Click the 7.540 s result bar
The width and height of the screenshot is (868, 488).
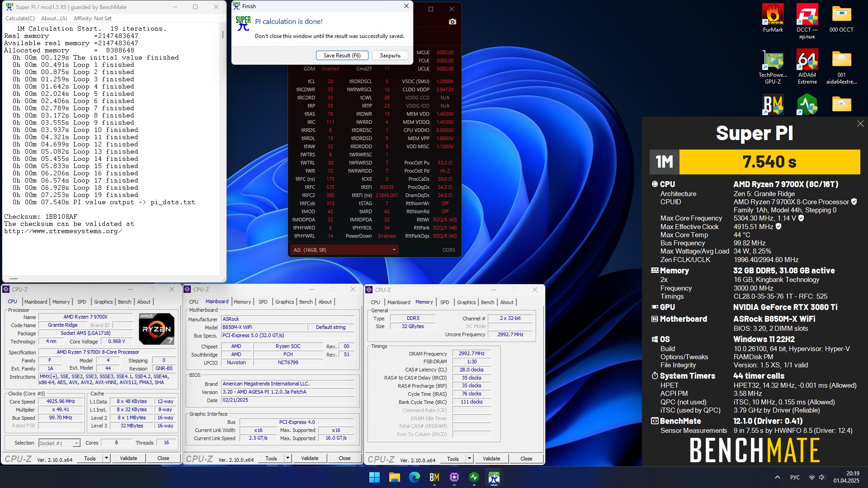pyautogui.click(x=769, y=162)
